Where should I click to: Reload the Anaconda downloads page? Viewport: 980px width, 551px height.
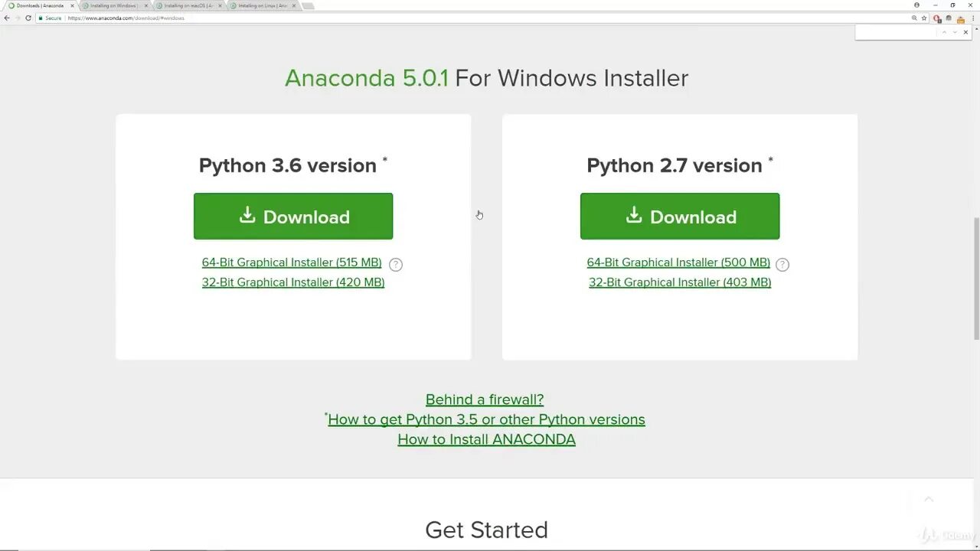tap(28, 18)
